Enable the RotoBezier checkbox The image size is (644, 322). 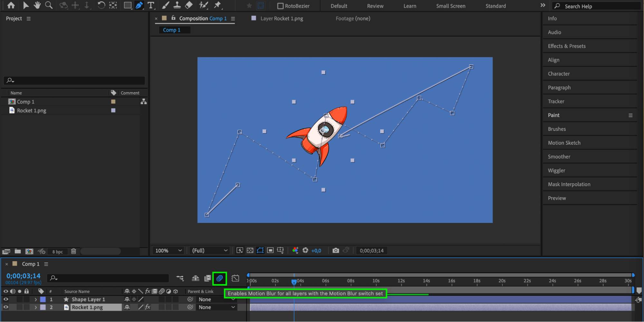[281, 6]
